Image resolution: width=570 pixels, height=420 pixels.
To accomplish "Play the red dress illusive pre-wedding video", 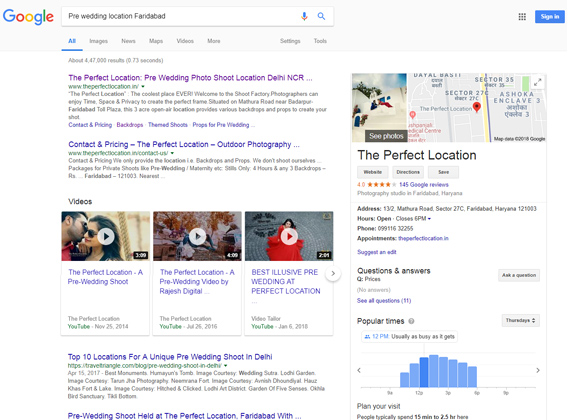I will click(x=289, y=236).
